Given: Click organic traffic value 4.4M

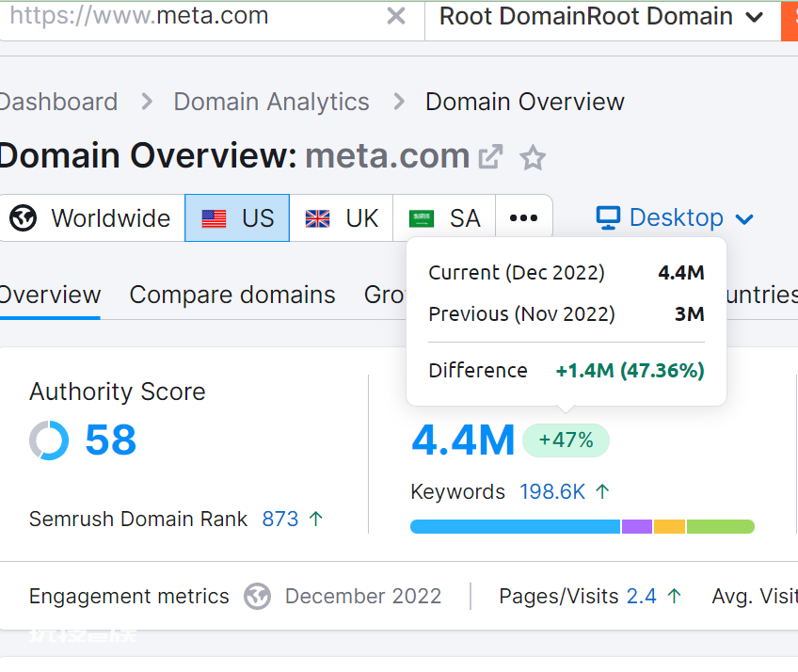Looking at the screenshot, I should 463,440.
